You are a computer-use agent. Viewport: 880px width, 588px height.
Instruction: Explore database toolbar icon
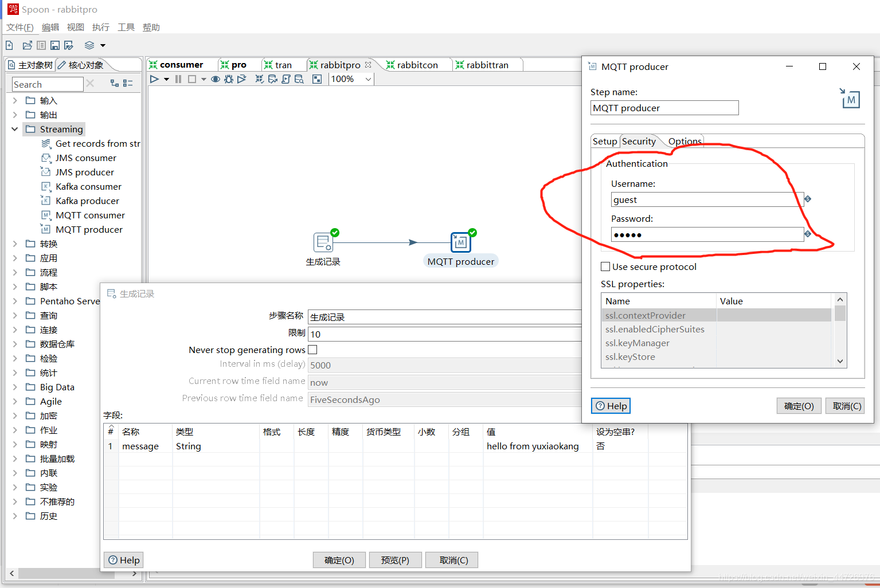click(299, 79)
